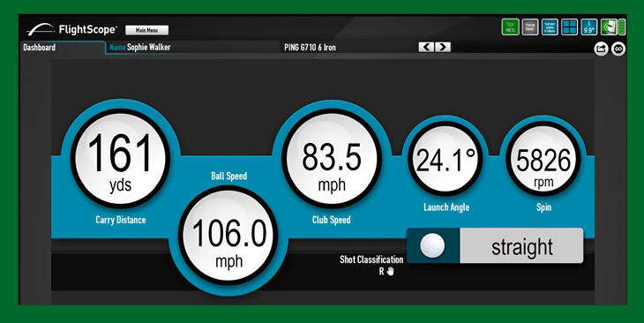Screen dimensions: 644x323
Task: Click the Name field Sophie Walker
Action: pyautogui.click(x=193, y=48)
